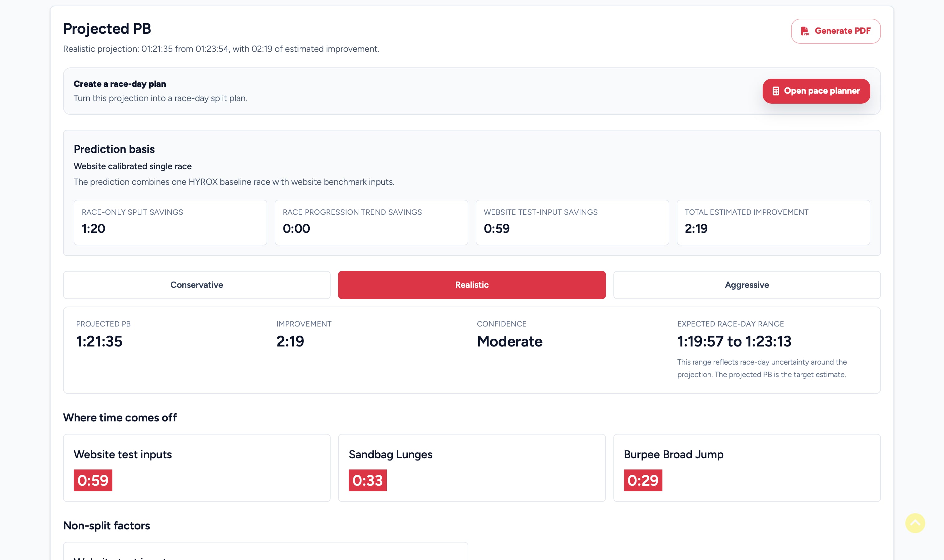
Task: Click the red 0:29 time badge
Action: [x=643, y=480]
